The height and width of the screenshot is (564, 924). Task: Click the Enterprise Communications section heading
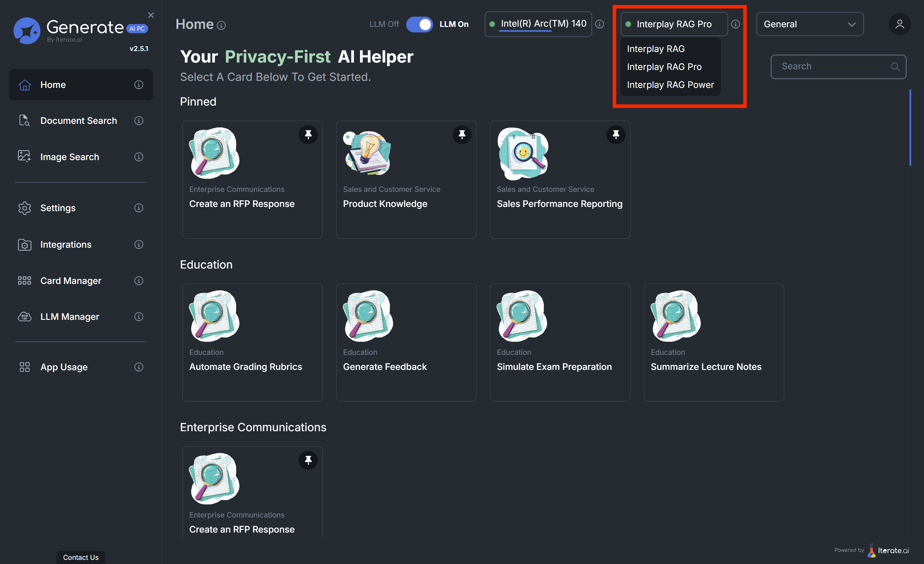[253, 427]
